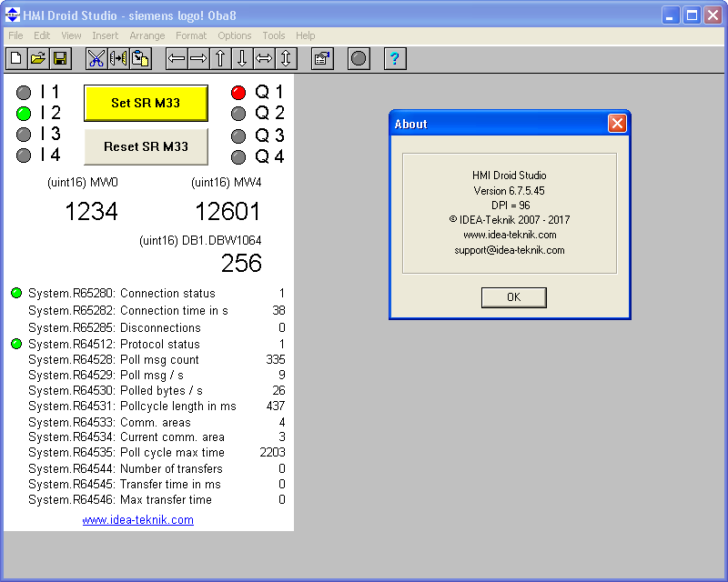Image resolution: width=728 pixels, height=582 pixels.
Task: Click the I 4 input indicator lamp
Action: 24,156
